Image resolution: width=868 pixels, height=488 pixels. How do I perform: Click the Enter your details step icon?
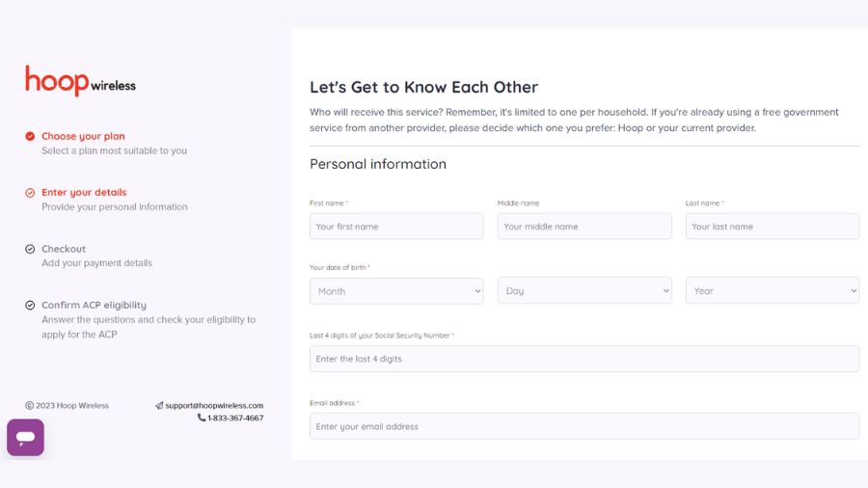(x=30, y=193)
